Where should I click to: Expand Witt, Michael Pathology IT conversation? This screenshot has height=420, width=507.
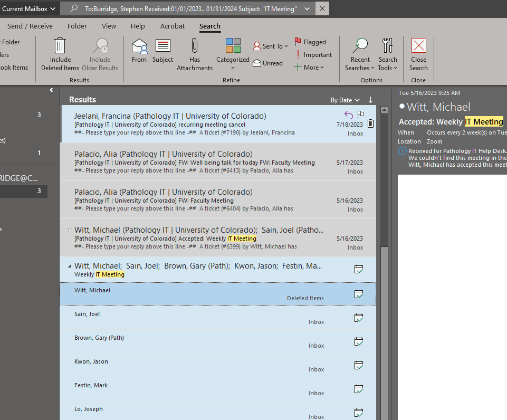[x=70, y=230]
